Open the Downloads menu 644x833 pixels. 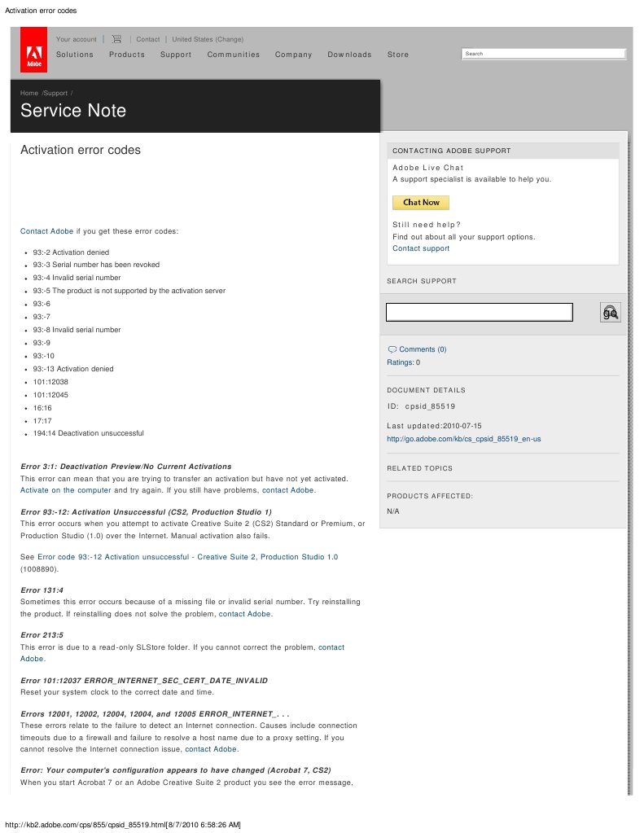[x=349, y=55]
